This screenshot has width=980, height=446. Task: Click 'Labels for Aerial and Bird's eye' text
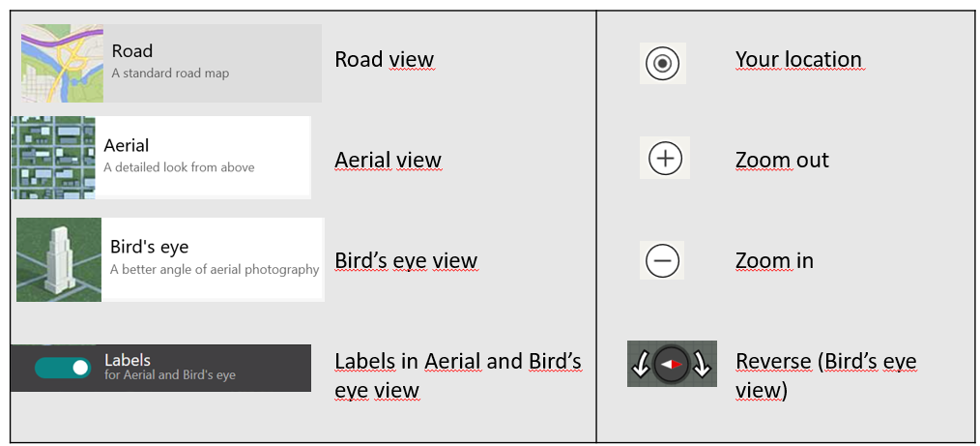(170, 368)
